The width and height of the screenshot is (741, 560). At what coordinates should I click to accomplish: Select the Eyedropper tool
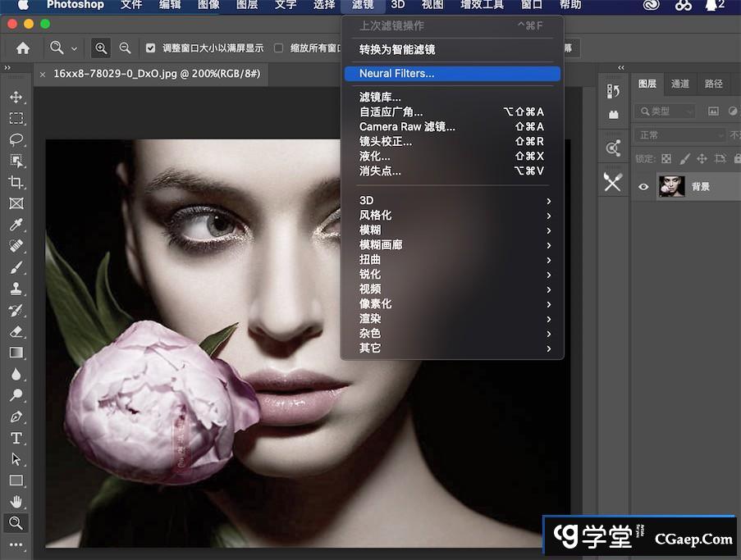tap(16, 225)
